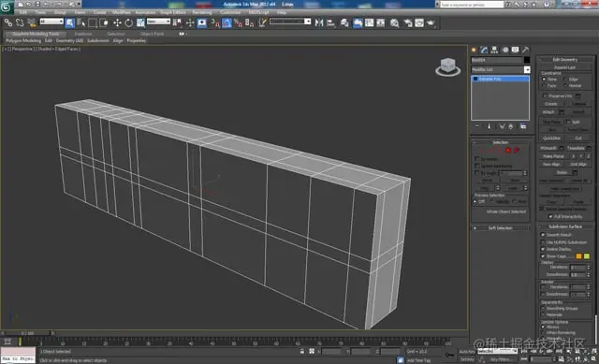The image size is (599, 364).
Task: Toggle Window/Crossing selection mode
Action: click(104, 22)
